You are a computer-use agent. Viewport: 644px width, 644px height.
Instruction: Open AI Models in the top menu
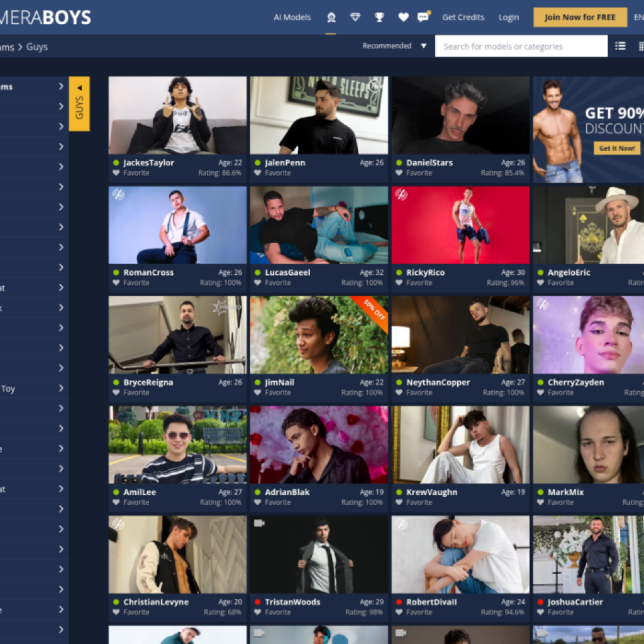click(292, 18)
